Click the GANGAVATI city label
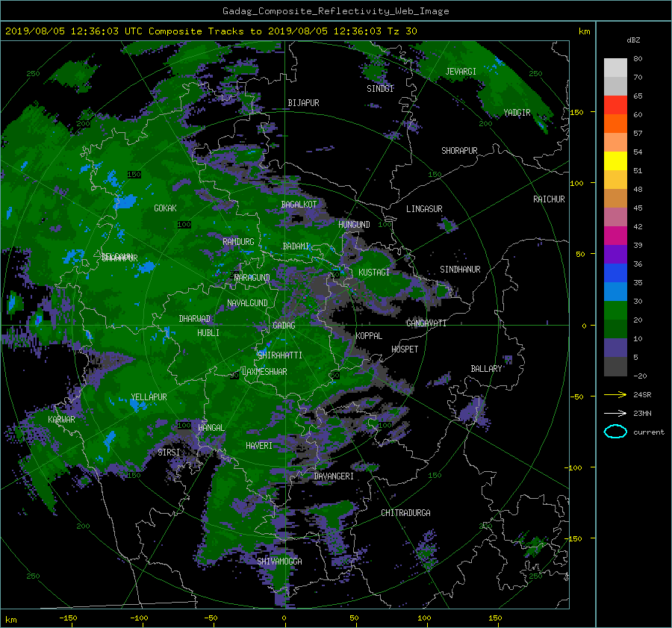The image size is (672, 628). 426,323
